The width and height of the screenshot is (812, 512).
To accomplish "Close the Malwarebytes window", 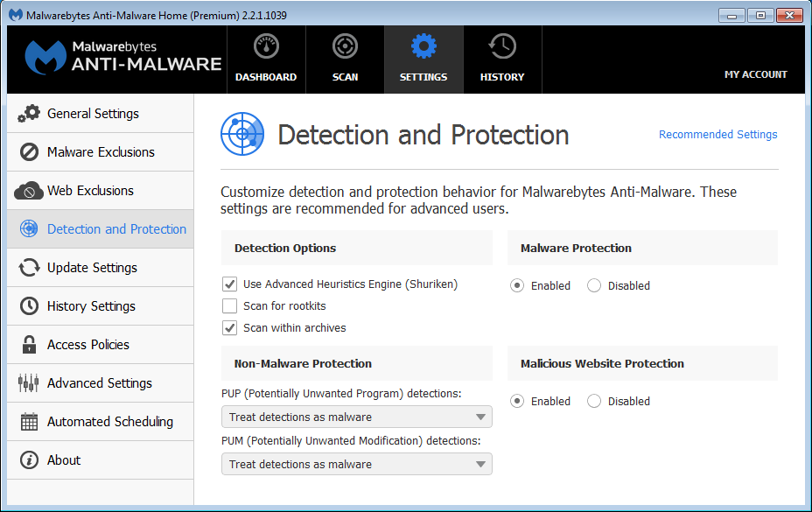I will tap(789, 15).
